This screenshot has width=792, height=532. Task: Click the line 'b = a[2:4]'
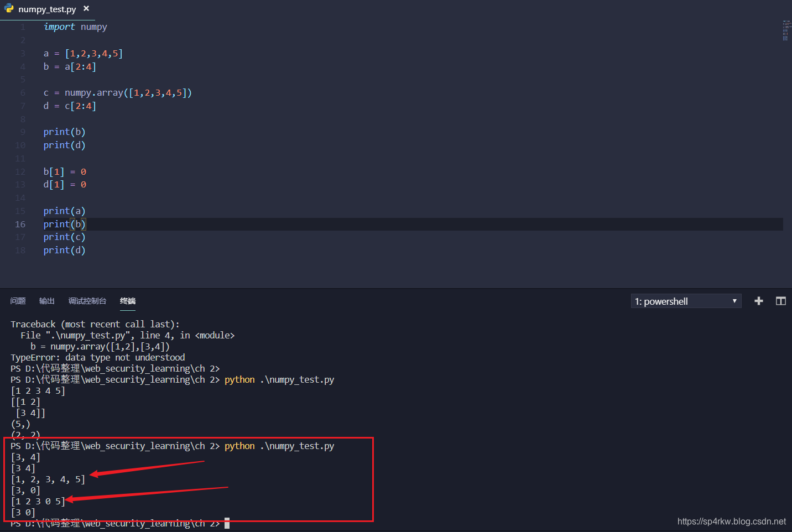[70, 67]
